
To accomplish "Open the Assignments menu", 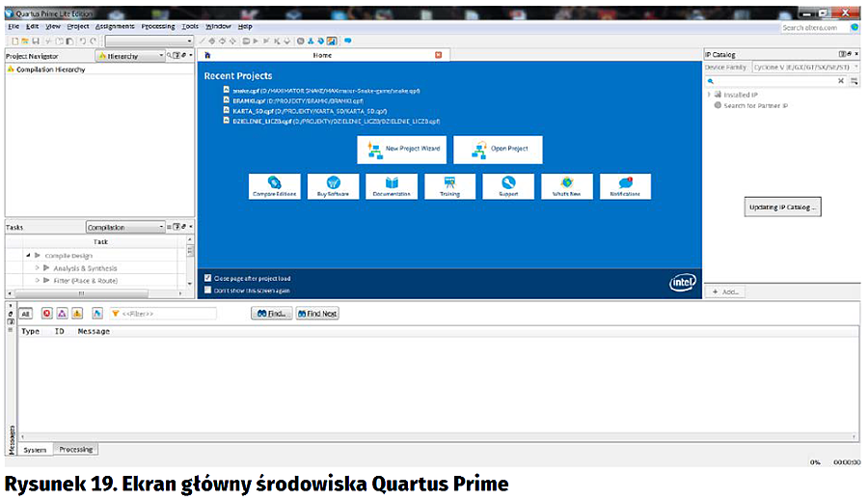I will (115, 26).
